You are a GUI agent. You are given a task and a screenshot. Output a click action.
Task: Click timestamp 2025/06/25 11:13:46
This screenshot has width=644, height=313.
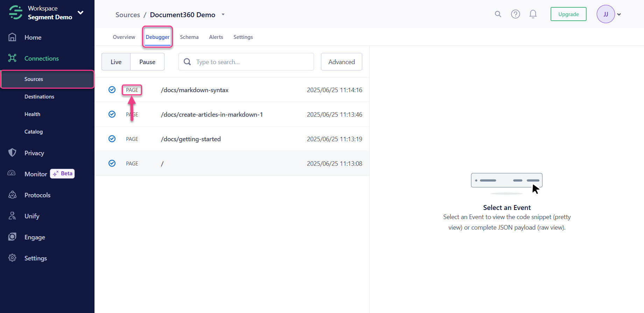pyautogui.click(x=335, y=115)
